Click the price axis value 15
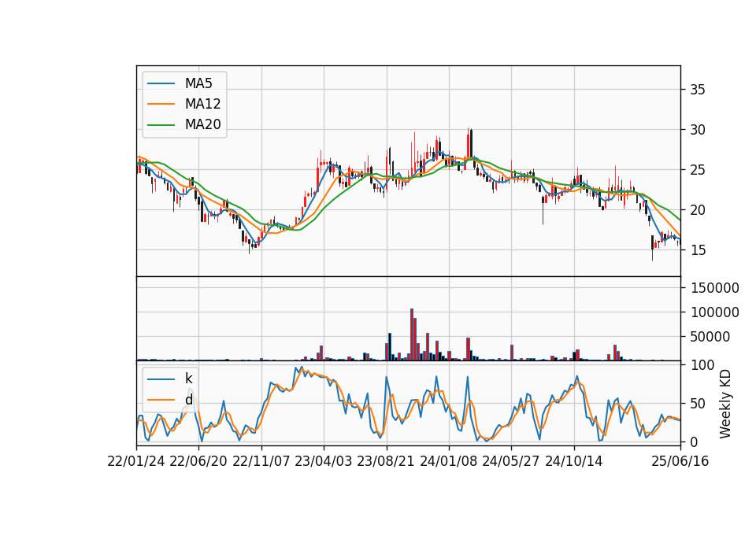The width and height of the screenshot is (756, 543). click(697, 250)
